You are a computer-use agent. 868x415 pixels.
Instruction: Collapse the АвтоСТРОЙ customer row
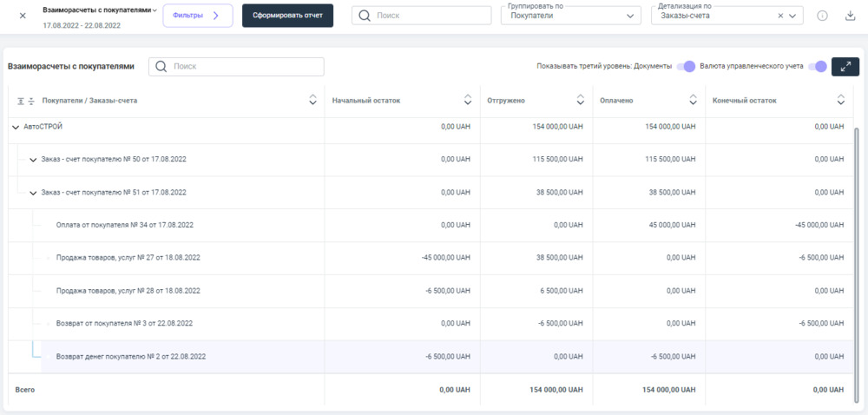15,127
